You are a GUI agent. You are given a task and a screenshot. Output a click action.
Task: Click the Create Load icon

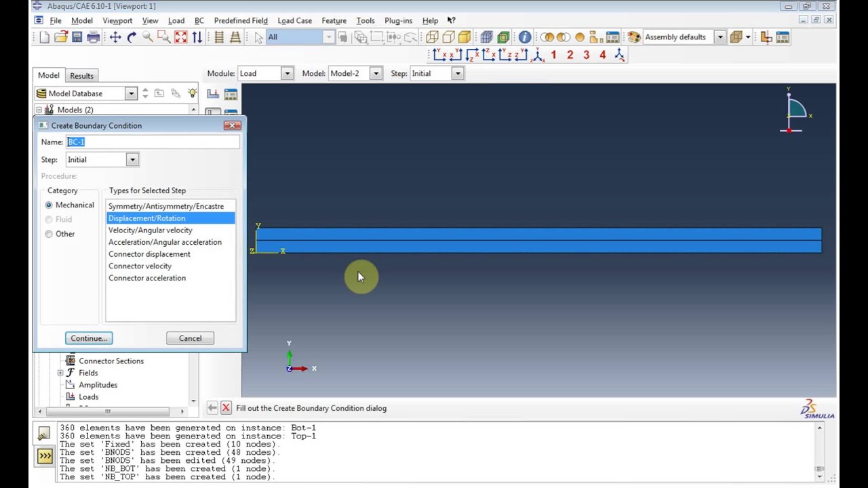point(213,94)
